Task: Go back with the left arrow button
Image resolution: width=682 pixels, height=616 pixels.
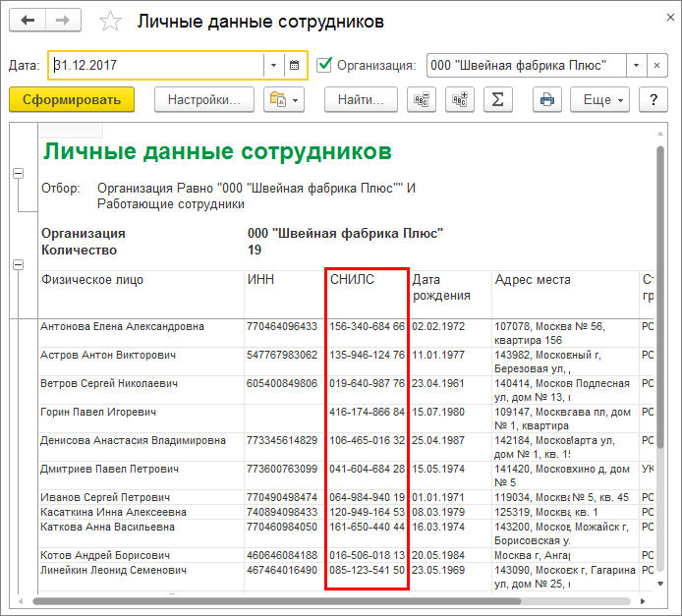Action: pyautogui.click(x=28, y=21)
